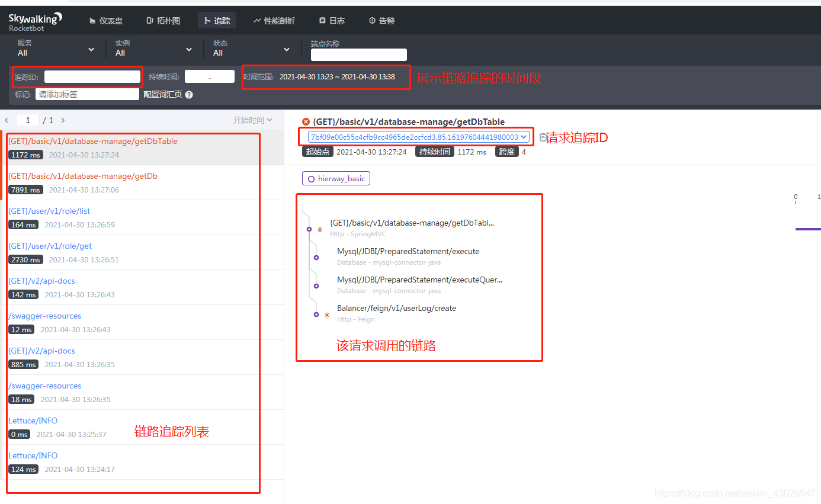Image resolution: width=821 pixels, height=504 pixels.
Task: Open the 性能剖析 profiling tab
Action: tap(274, 21)
